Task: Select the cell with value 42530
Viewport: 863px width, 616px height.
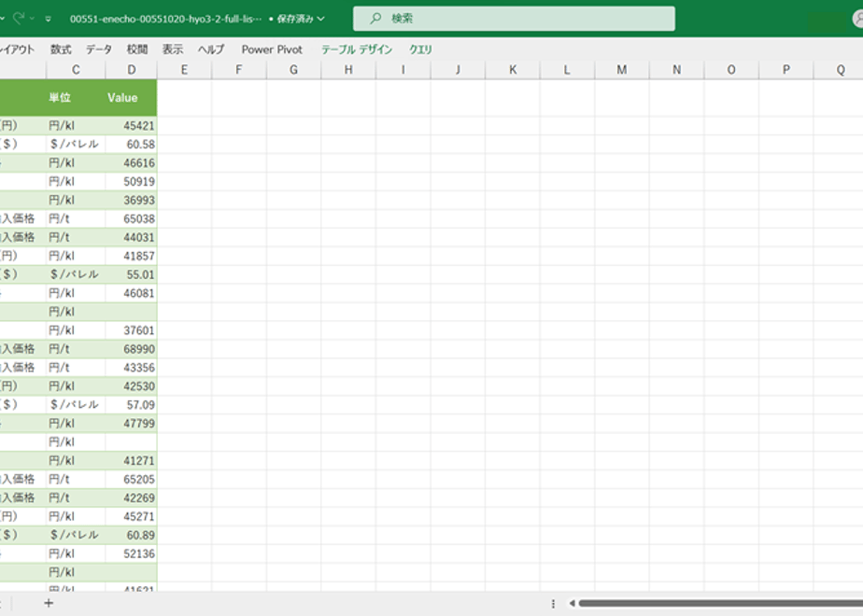Action: tap(131, 386)
